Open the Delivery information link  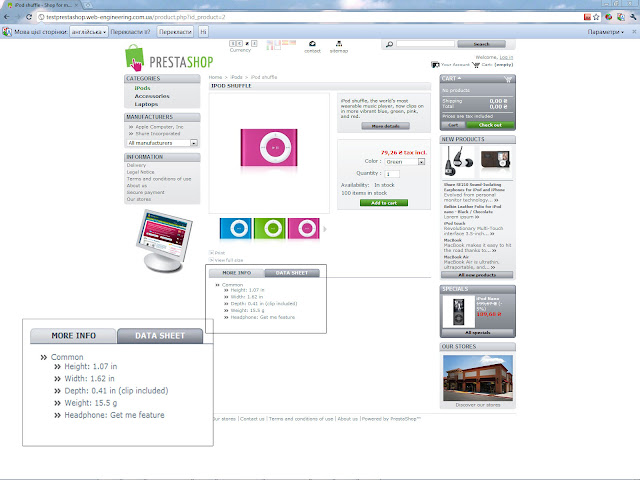[136, 165]
